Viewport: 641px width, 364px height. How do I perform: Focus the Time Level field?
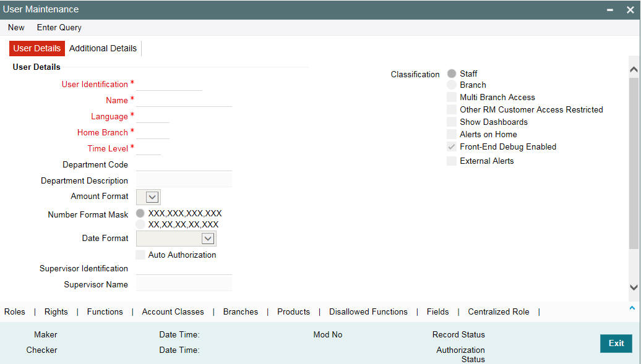click(x=148, y=149)
